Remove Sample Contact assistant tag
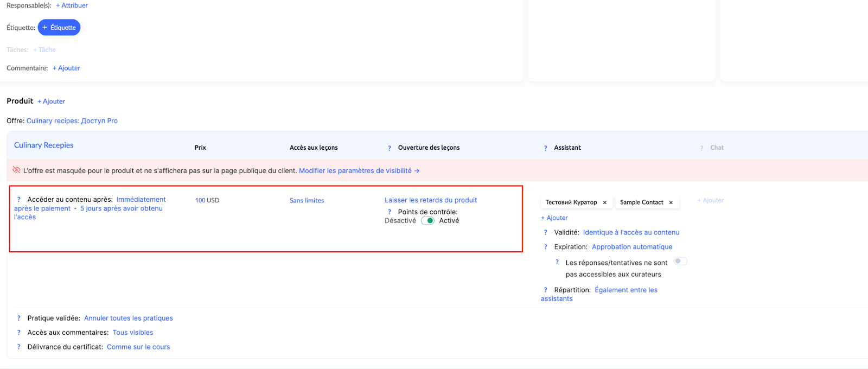 click(x=671, y=202)
